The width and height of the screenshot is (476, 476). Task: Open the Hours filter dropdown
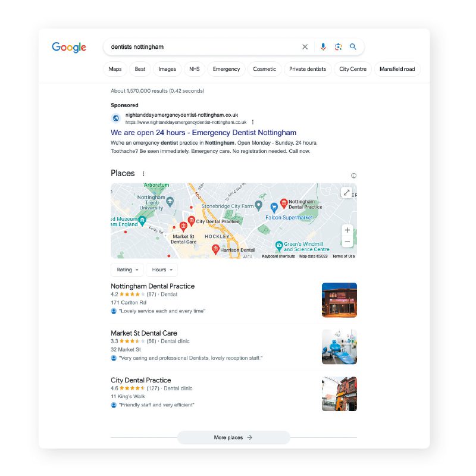click(x=162, y=270)
